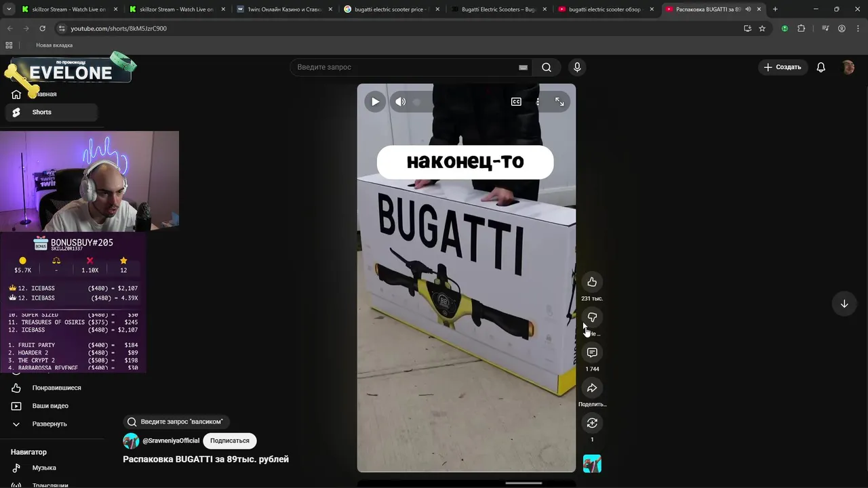Like the Short with 231 тыс.

coord(592,282)
